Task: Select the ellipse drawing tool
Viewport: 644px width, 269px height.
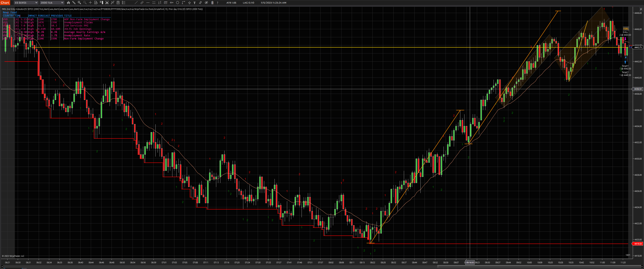Action: [178, 3]
